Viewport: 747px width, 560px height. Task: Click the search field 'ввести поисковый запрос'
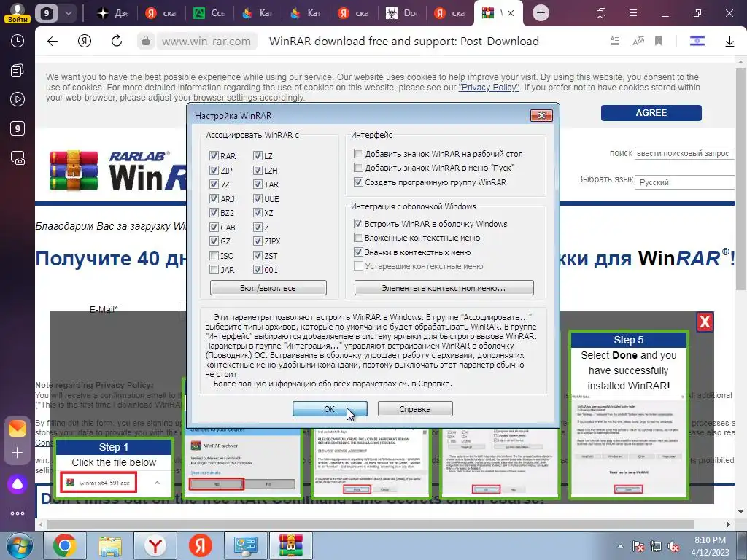pyautogui.click(x=684, y=153)
